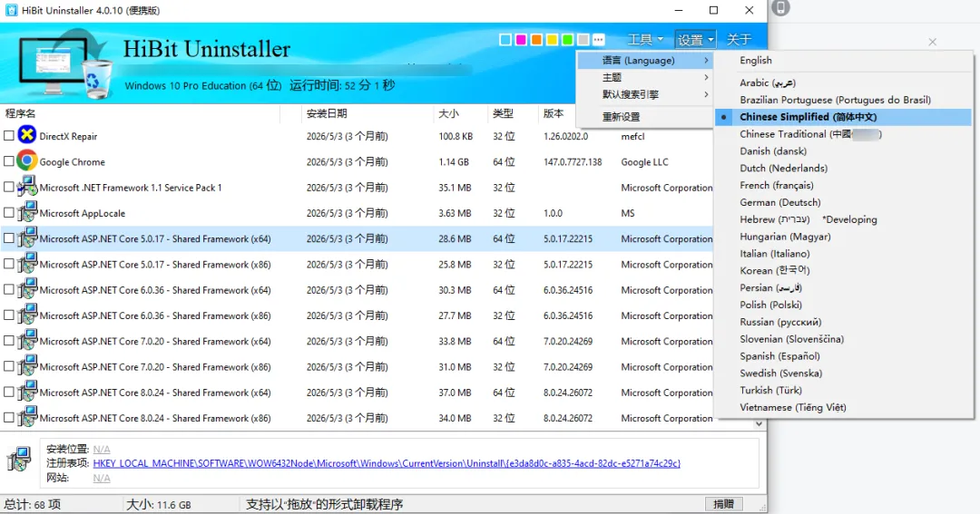Click the 安装位置 N/A link
This screenshot has height=514, width=980.
tap(102, 449)
